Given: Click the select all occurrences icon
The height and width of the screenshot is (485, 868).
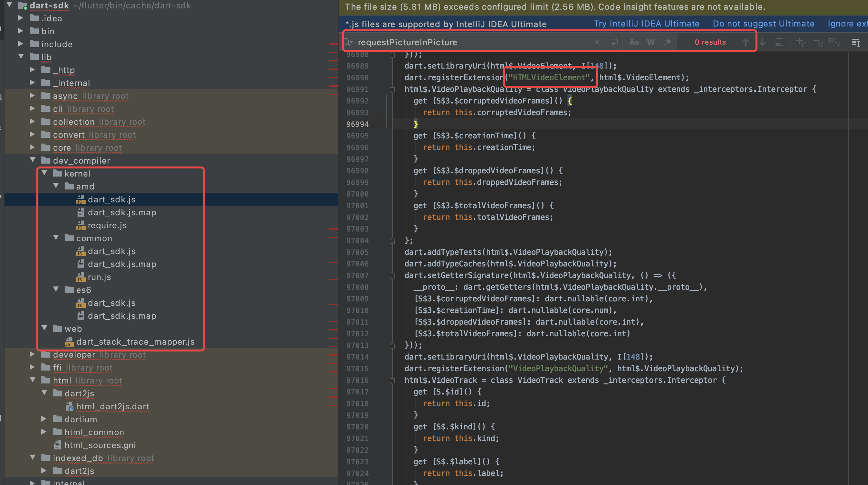Looking at the screenshot, I should (x=834, y=42).
